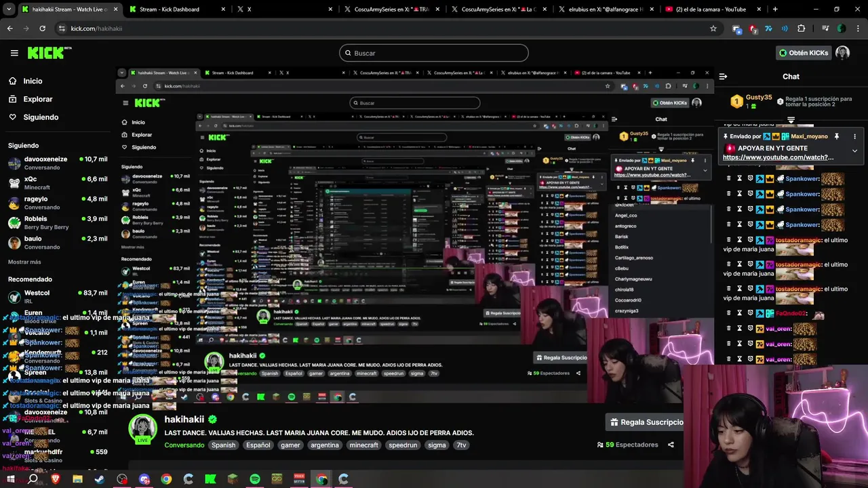Click the hakihakii streamer avatar with LIVE badge
868x488 pixels.
click(142, 428)
